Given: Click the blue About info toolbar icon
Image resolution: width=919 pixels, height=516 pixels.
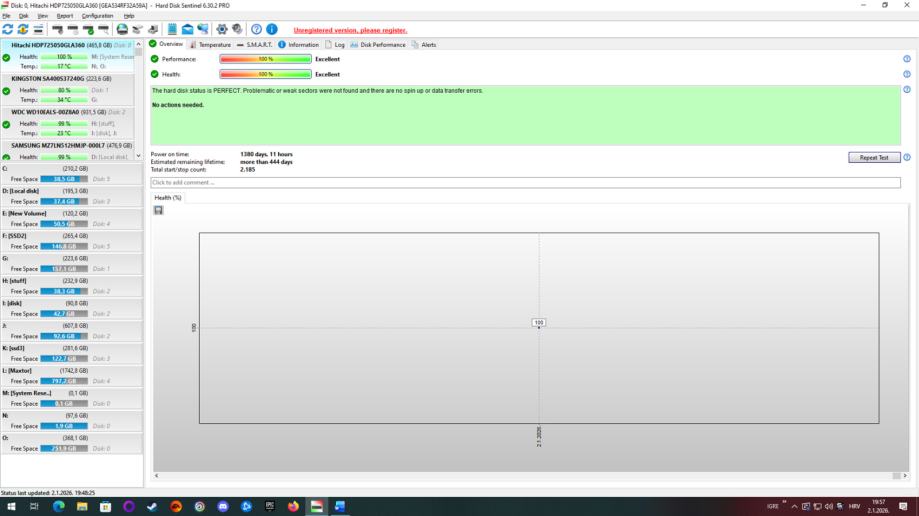Looking at the screenshot, I should [272, 29].
